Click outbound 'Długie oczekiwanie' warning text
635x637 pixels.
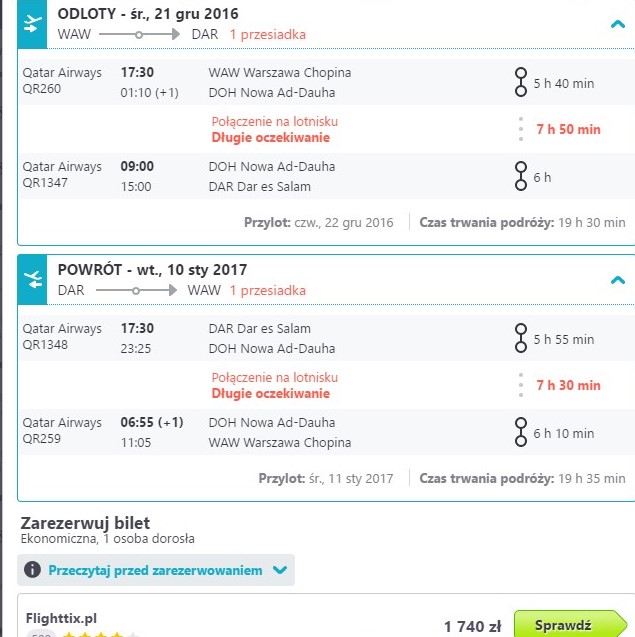coord(271,137)
